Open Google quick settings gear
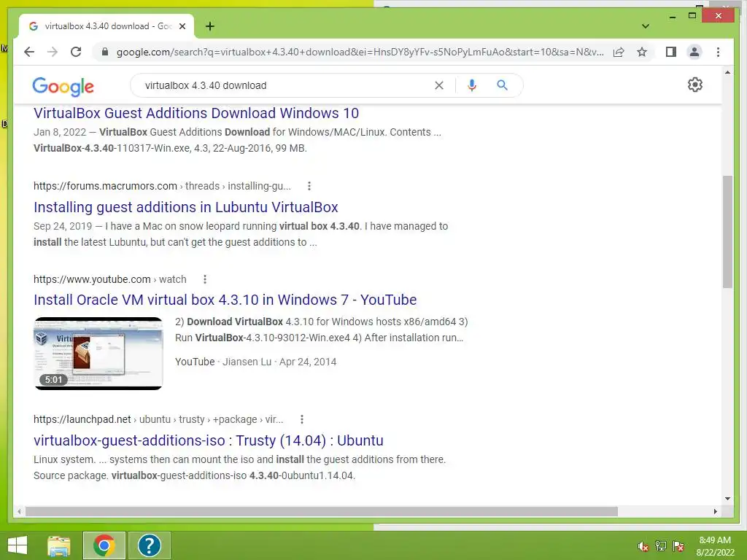747x560 pixels. click(x=695, y=85)
